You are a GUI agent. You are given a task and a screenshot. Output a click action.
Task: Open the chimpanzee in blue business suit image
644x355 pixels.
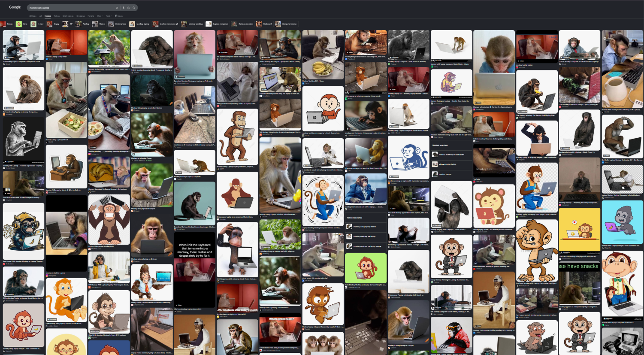[x=366, y=189]
